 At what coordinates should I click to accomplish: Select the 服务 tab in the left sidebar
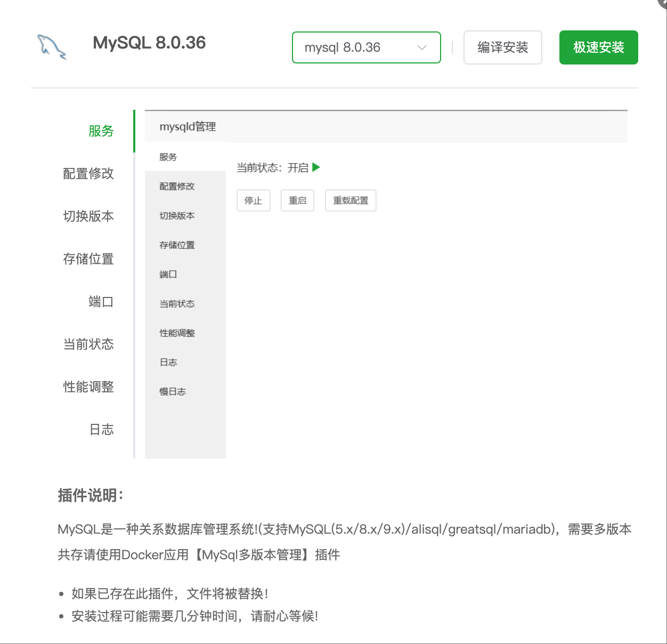tap(102, 131)
